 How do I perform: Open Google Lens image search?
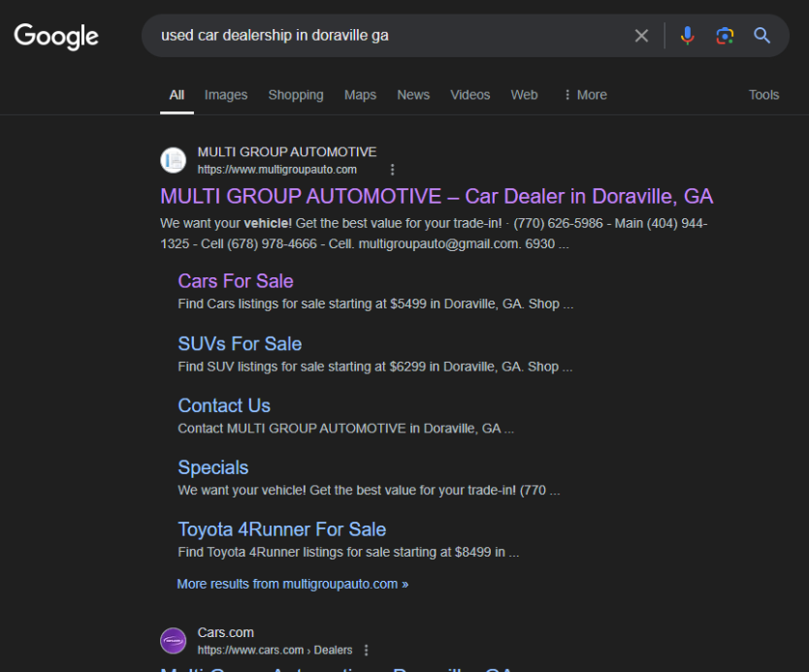point(725,36)
